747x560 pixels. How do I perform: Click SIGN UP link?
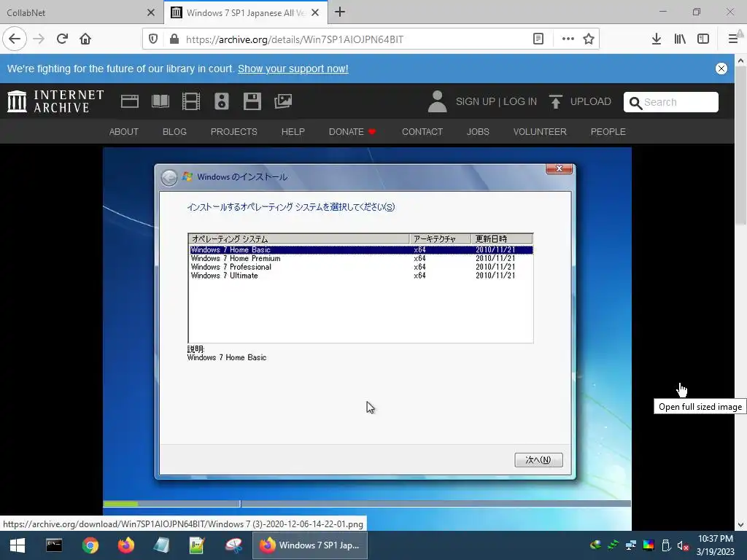tap(476, 101)
